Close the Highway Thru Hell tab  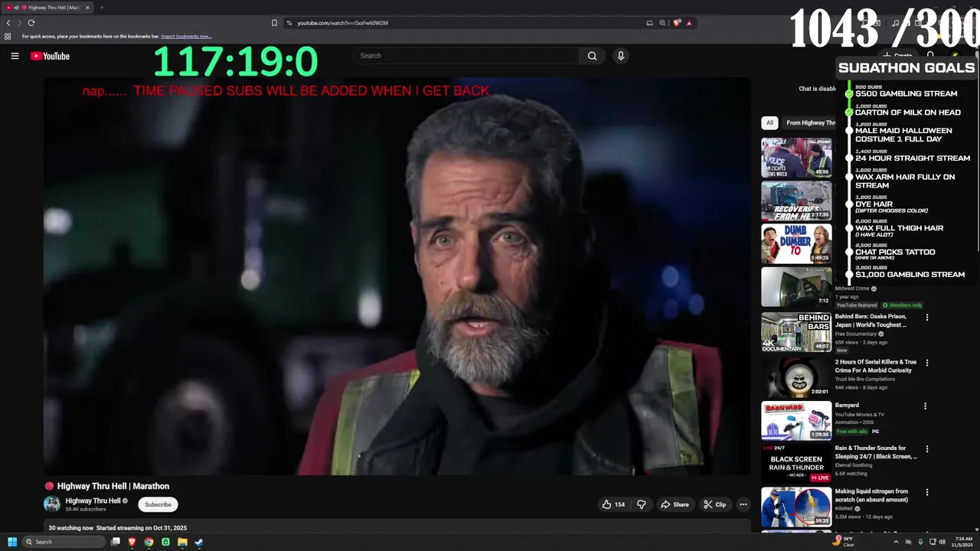87,8
